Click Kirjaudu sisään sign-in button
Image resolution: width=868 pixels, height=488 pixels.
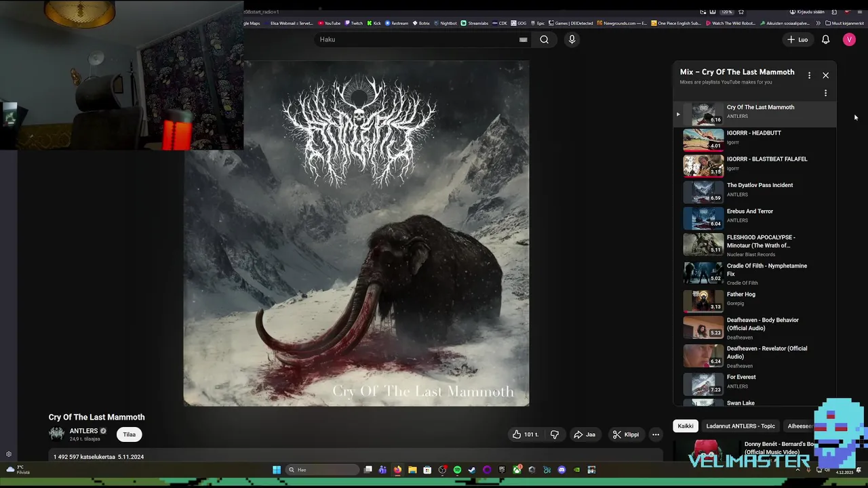click(807, 12)
